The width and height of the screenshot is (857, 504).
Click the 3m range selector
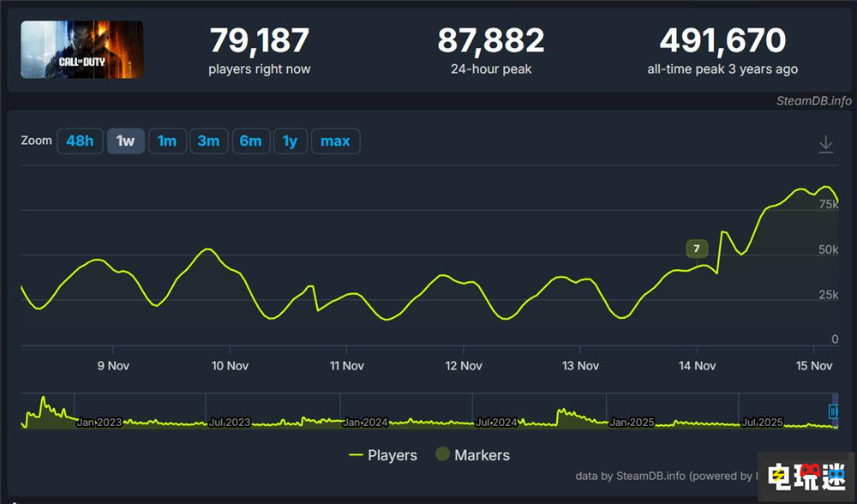coord(209,141)
